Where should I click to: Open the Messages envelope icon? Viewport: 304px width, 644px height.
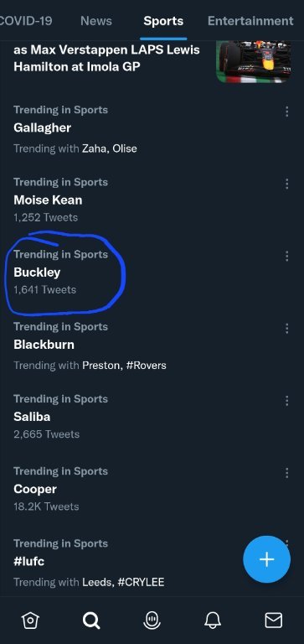click(x=273, y=620)
